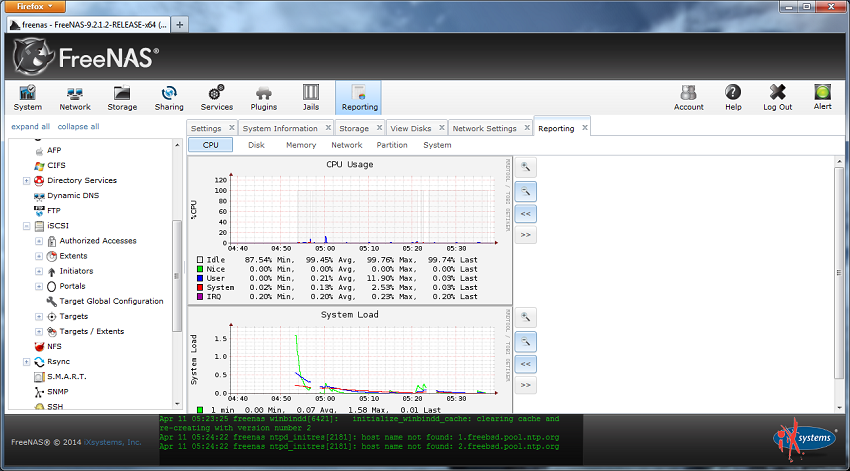Select the Memory reporting sub-tab
Image resolution: width=850 pixels, height=471 pixels.
[x=301, y=145]
